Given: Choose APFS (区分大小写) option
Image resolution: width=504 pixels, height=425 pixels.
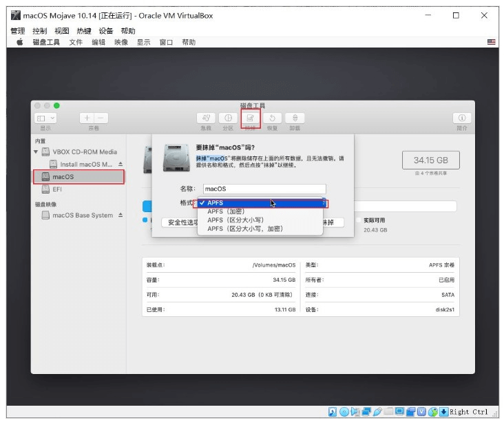Looking at the screenshot, I should [x=260, y=220].
